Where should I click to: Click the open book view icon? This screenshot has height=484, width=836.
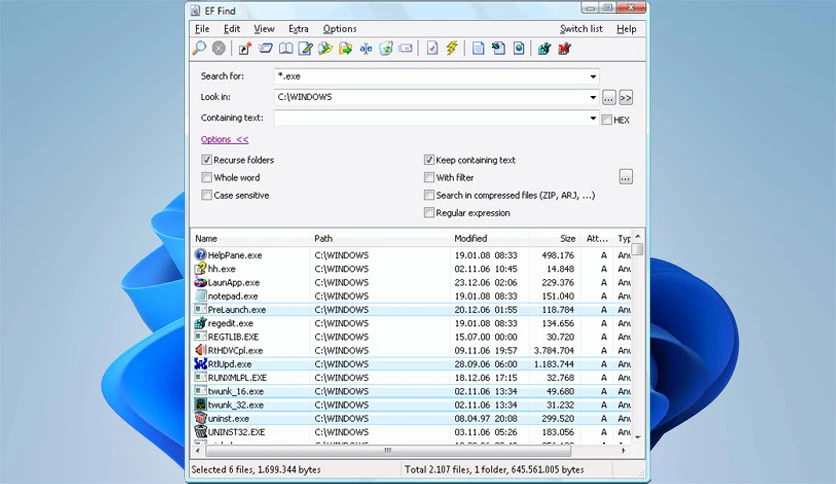pyautogui.click(x=286, y=49)
